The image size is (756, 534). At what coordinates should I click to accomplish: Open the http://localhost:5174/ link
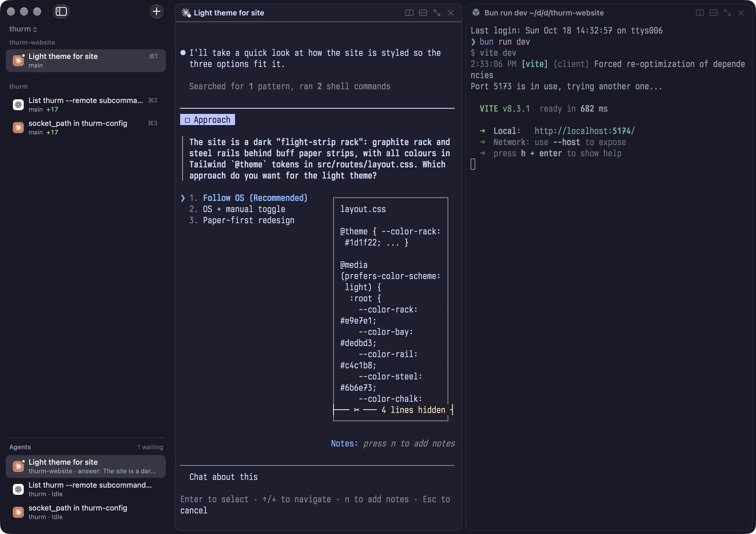click(584, 131)
